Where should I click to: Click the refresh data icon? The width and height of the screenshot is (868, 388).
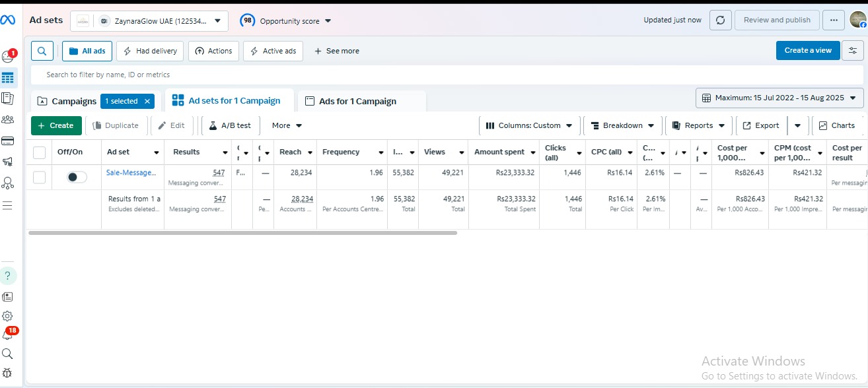pos(720,20)
